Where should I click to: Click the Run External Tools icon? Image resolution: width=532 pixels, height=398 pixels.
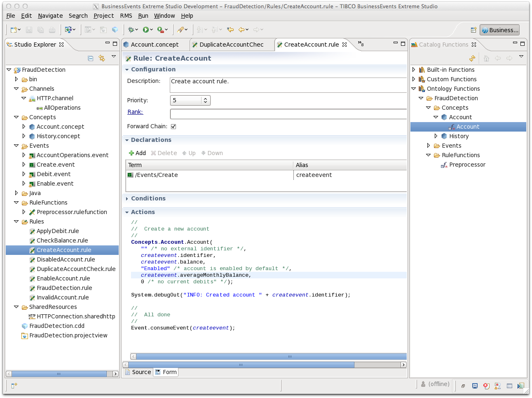[x=161, y=30]
